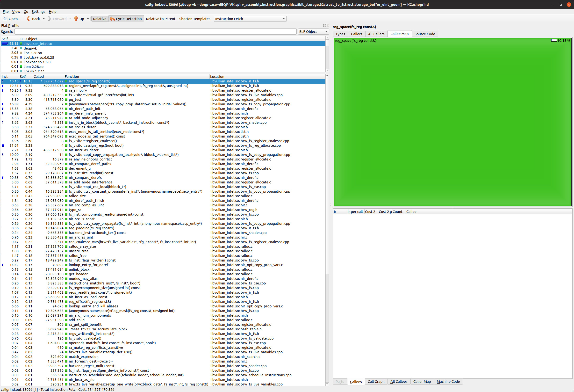Open the Settings menu
The image size is (574, 392).
point(38,12)
